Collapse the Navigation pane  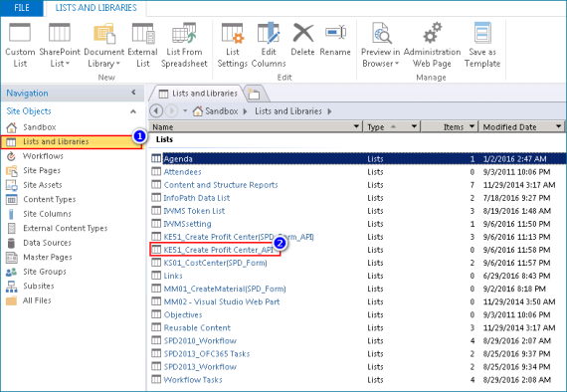click(x=133, y=93)
